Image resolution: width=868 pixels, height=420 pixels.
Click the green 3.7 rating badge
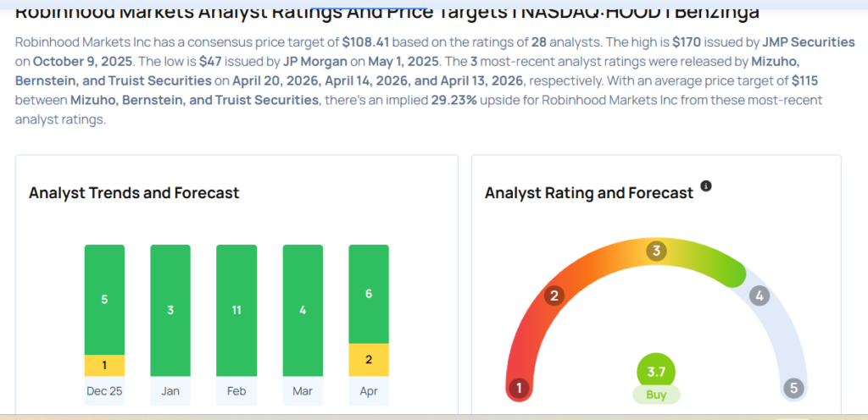click(657, 372)
